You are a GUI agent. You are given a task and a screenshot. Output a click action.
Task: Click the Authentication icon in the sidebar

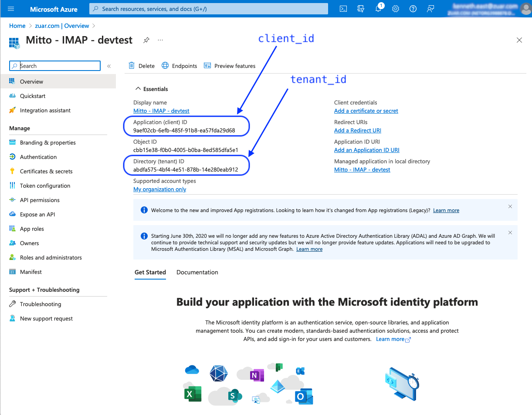[x=12, y=157]
